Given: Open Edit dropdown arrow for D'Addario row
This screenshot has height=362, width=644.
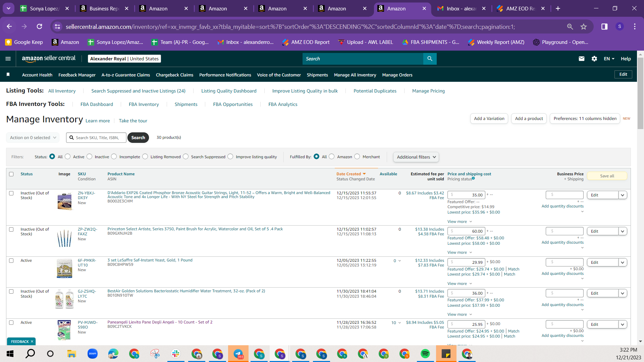Looking at the screenshot, I should [623, 195].
